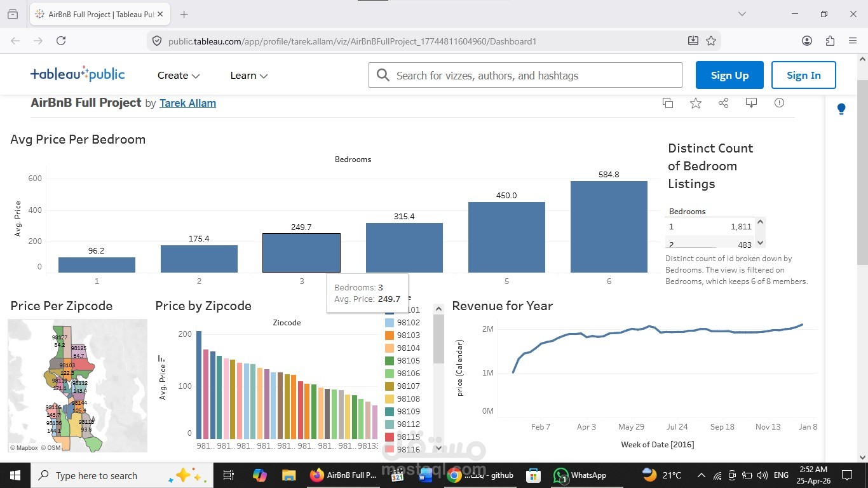This screenshot has height=488, width=868.
Task: Click the blue lightbulb icon on the right
Action: (x=841, y=109)
